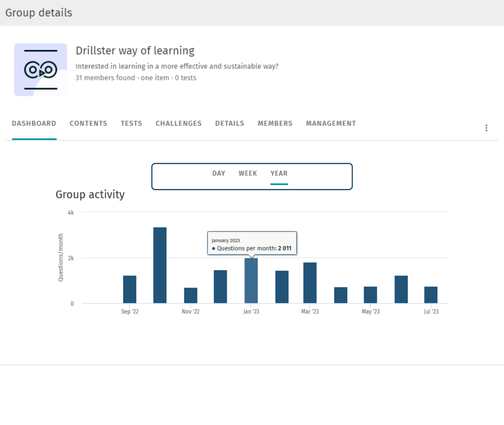This screenshot has width=504, height=425.
Task: Select the Nov '22 activity bar
Action: (x=191, y=296)
